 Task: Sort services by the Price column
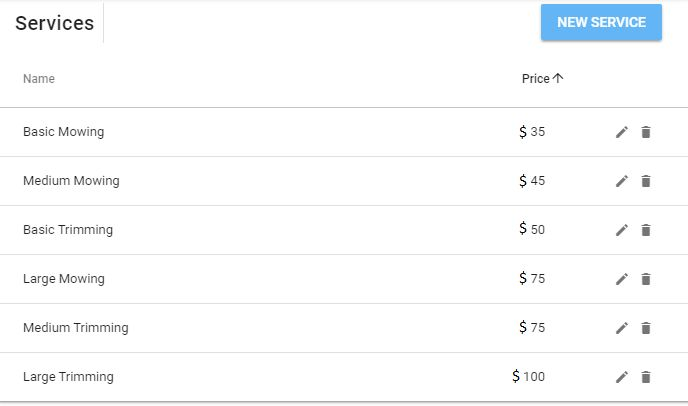pyautogui.click(x=535, y=79)
